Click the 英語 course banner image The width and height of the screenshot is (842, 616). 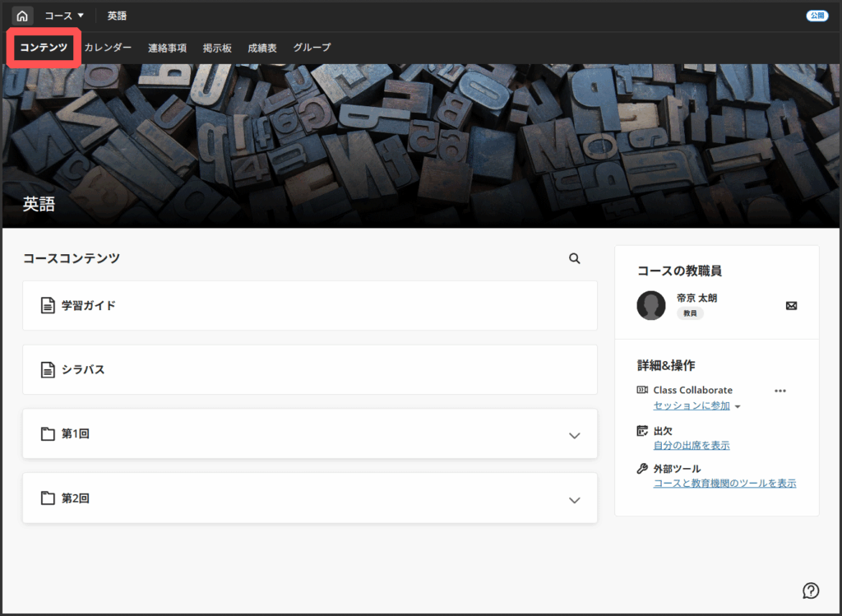tap(421, 140)
